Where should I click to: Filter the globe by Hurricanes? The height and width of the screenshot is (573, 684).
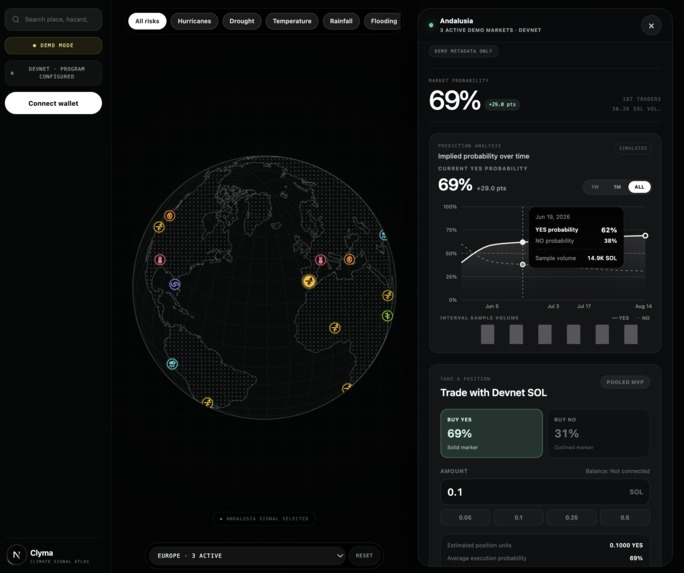pos(194,21)
